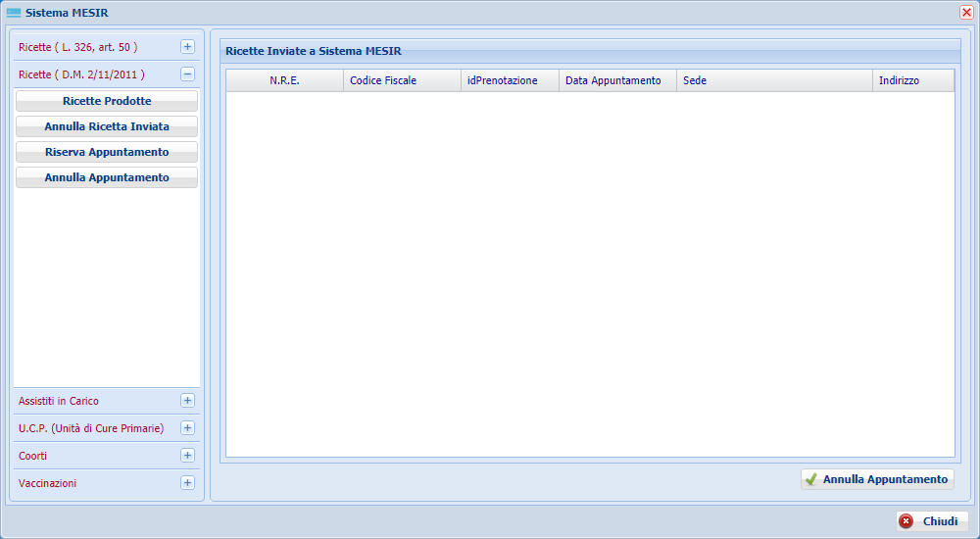Expand the Coorti section

[187, 456]
